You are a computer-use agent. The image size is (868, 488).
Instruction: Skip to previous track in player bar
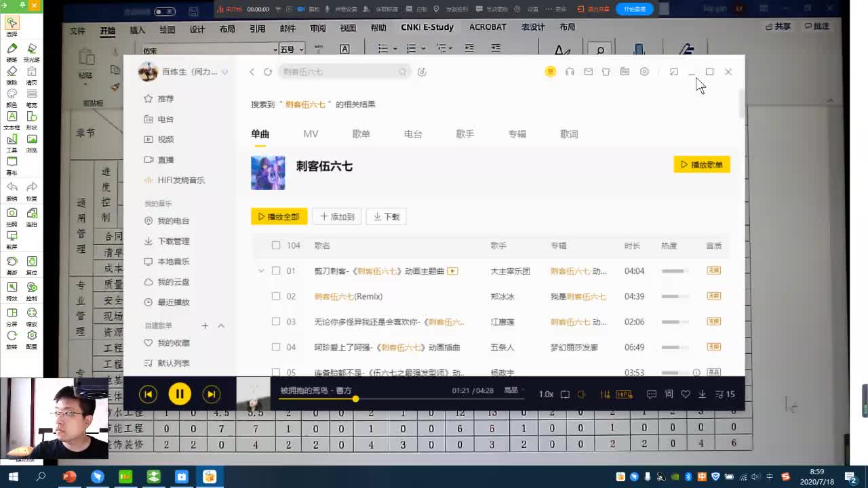148,394
